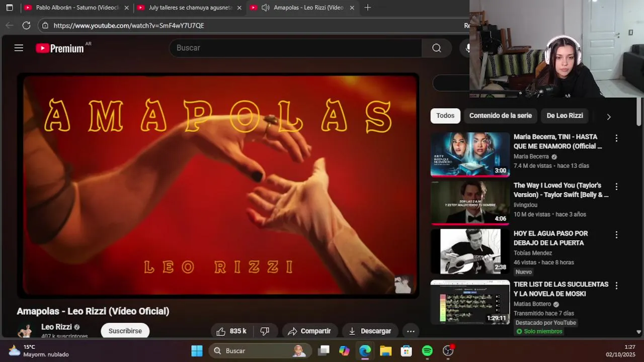Viewport: 644px width, 362px height.
Task: Click the Solo miembros badge
Action: (x=539, y=331)
